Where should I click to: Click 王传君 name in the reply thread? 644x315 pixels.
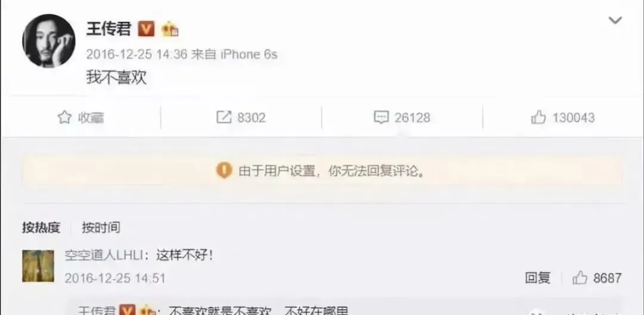pyautogui.click(x=98, y=310)
